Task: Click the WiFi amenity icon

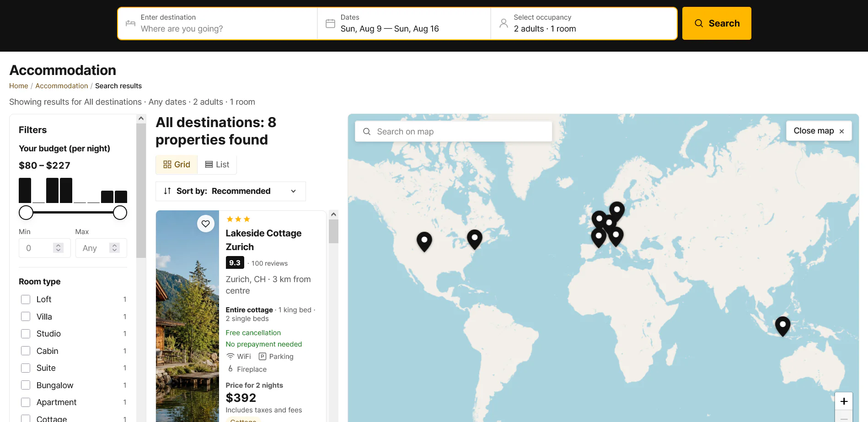Action: pos(230,357)
